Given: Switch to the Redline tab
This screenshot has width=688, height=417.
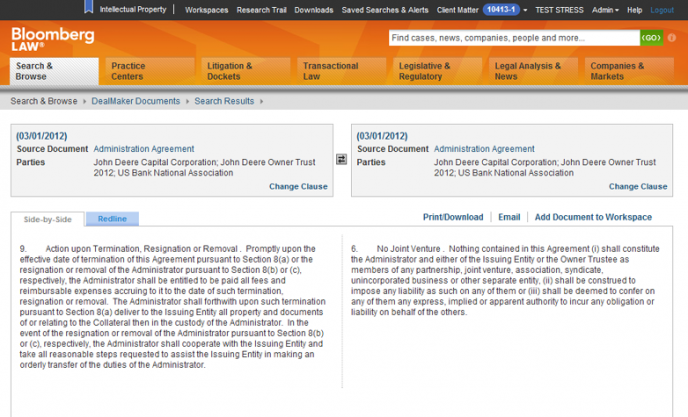Looking at the screenshot, I should 112,218.
